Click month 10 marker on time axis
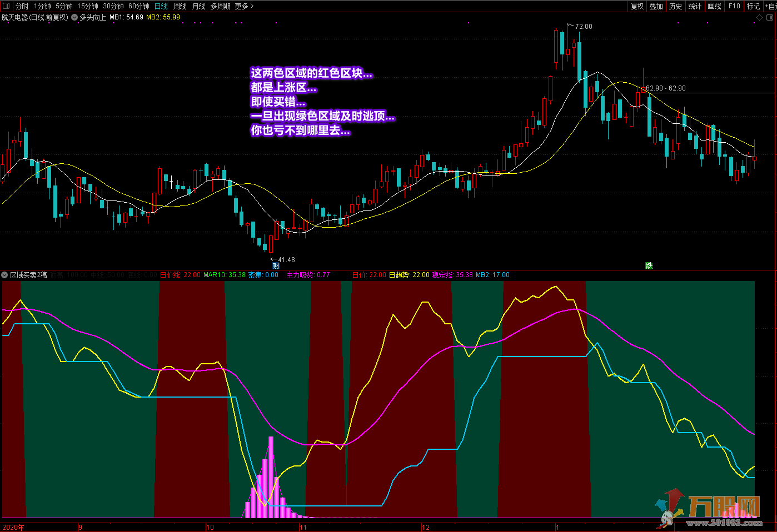Image resolution: width=777 pixels, height=532 pixels. coord(210,528)
